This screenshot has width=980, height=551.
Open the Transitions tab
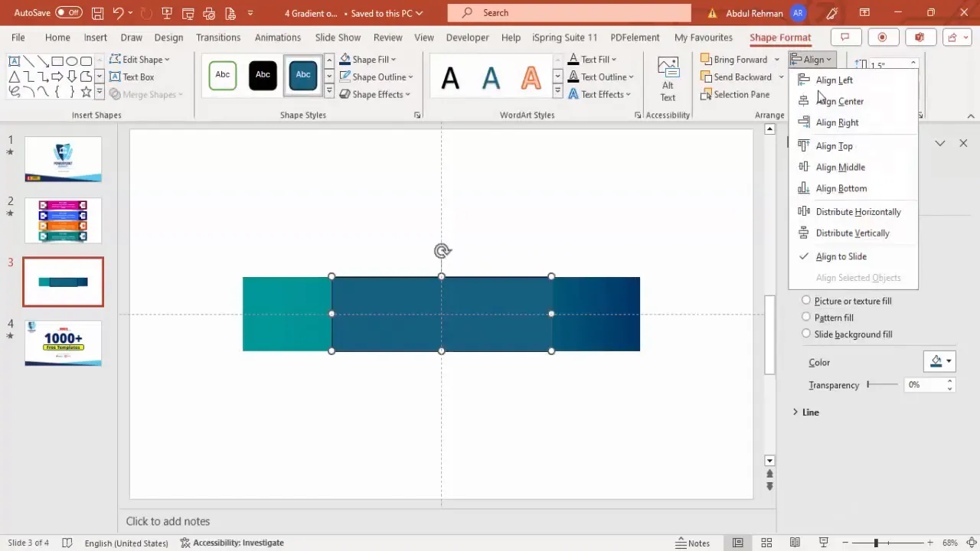[x=218, y=37]
